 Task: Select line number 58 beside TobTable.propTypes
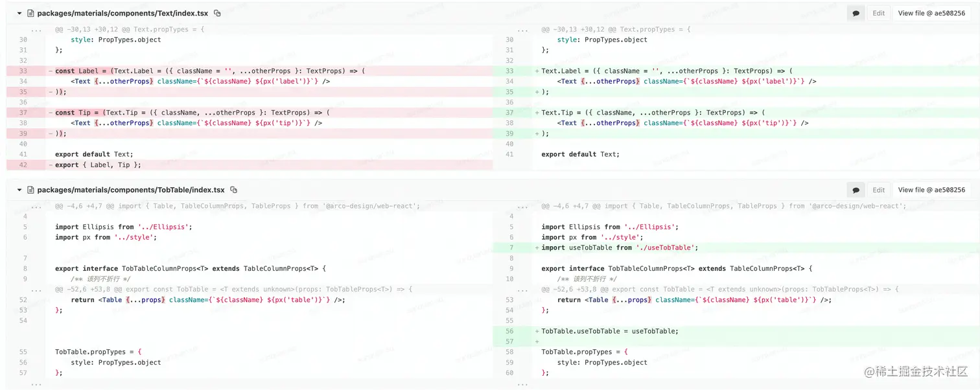pos(509,352)
